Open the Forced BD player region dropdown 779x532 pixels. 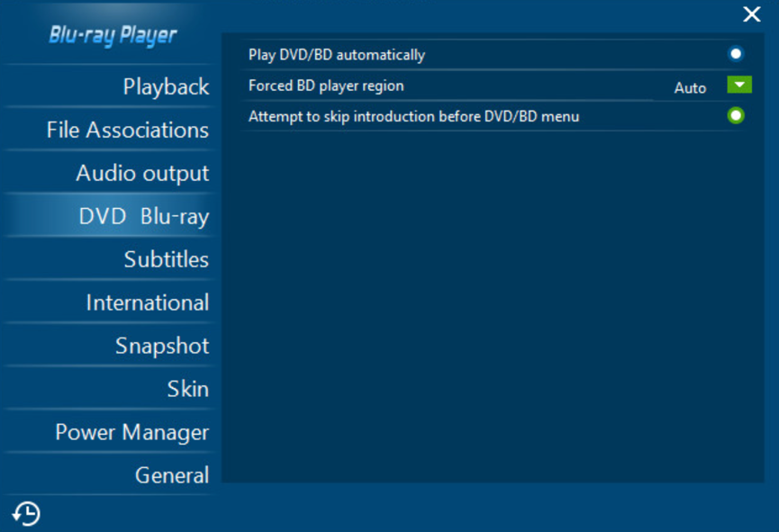(739, 85)
